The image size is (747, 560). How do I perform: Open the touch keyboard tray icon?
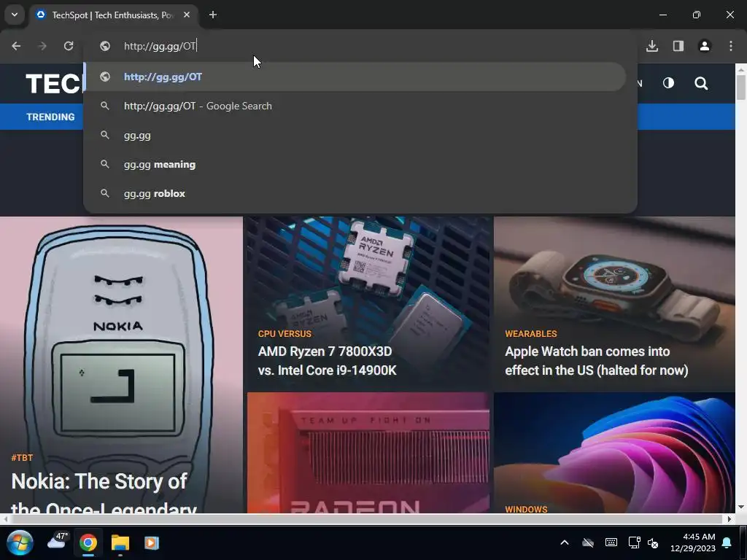pos(611,542)
